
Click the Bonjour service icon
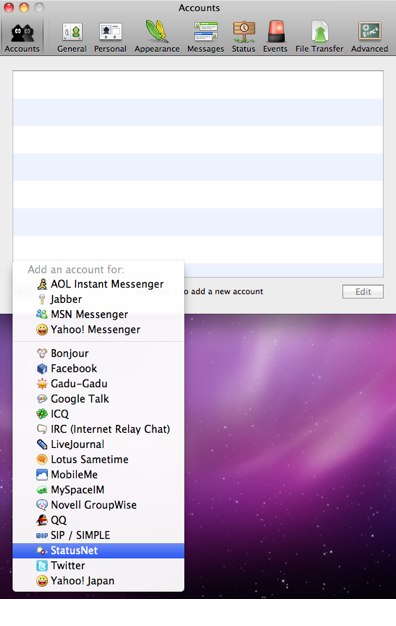pos(42,353)
